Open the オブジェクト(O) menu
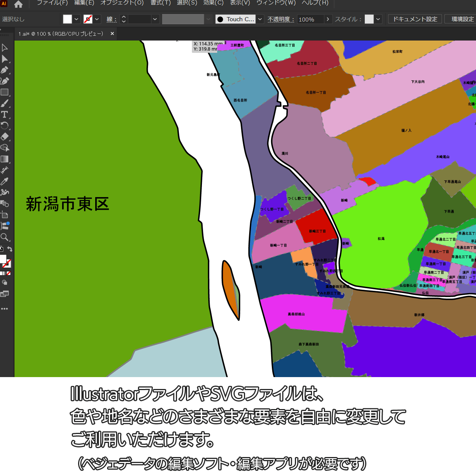Image resolution: width=476 pixels, height=476 pixels. [122, 3]
